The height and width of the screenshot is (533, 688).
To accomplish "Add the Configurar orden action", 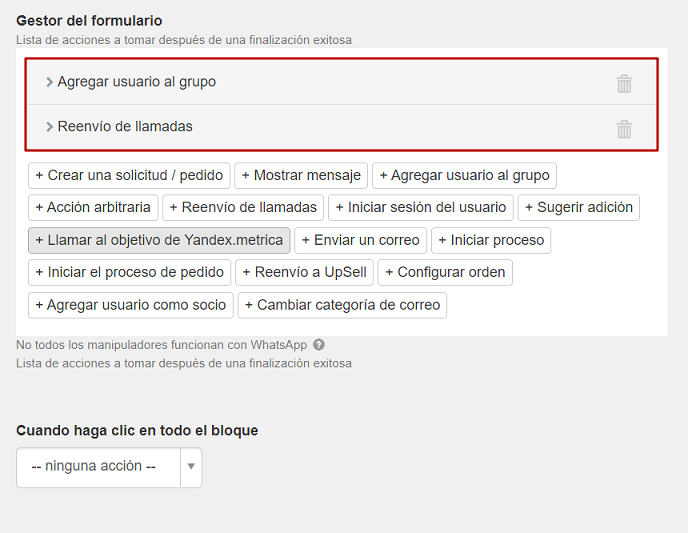I will coord(445,272).
